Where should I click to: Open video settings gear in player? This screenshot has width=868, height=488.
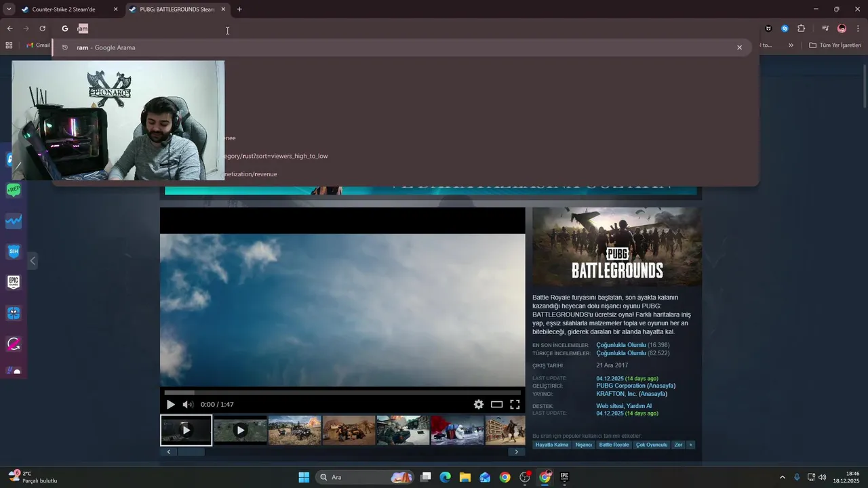[479, 405]
